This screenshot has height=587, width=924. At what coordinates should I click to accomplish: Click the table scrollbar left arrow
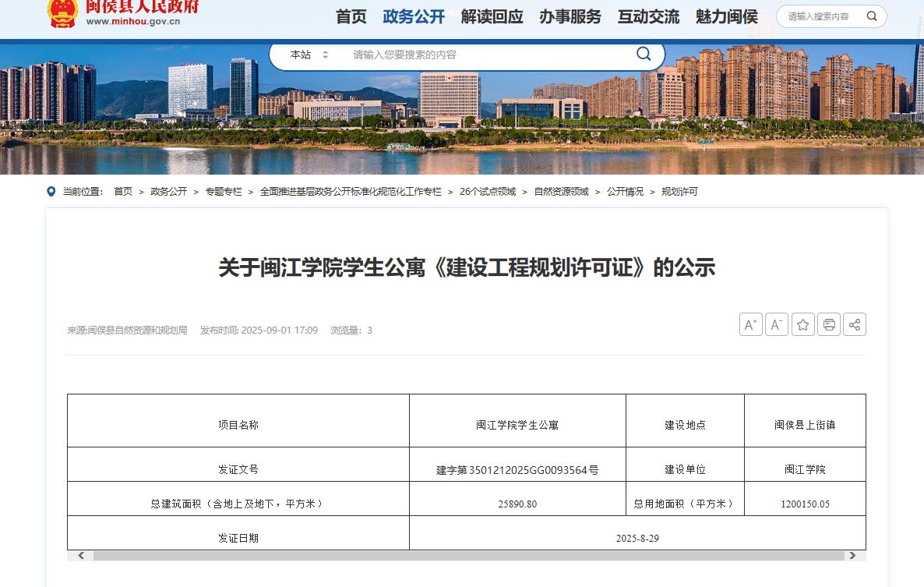(81, 556)
